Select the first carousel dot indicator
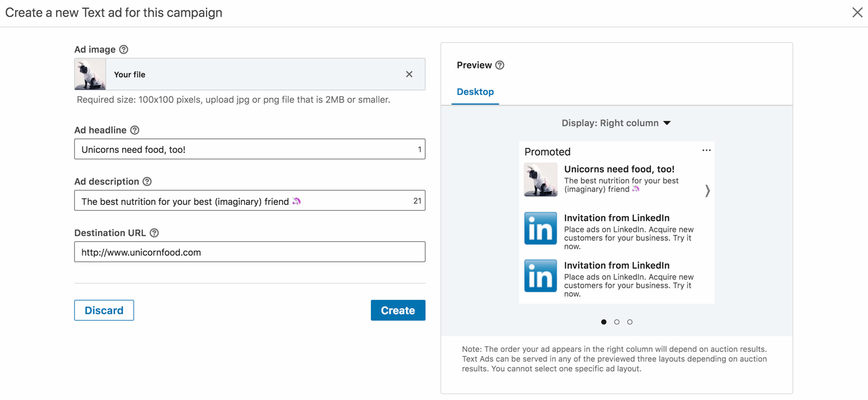Viewport: 868px width, 400px height. 604,322
